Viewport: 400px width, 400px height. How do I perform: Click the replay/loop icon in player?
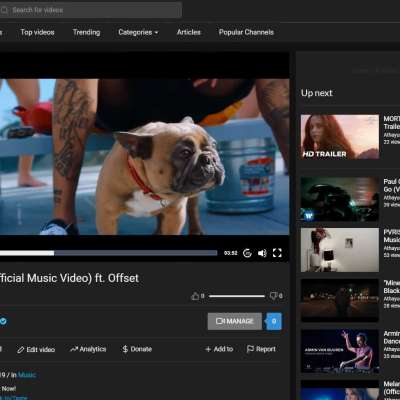(x=247, y=253)
